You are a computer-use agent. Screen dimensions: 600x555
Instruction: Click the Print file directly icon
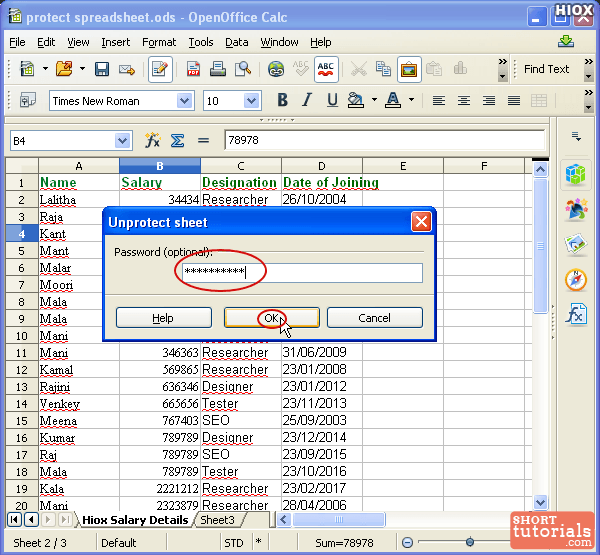(218, 69)
